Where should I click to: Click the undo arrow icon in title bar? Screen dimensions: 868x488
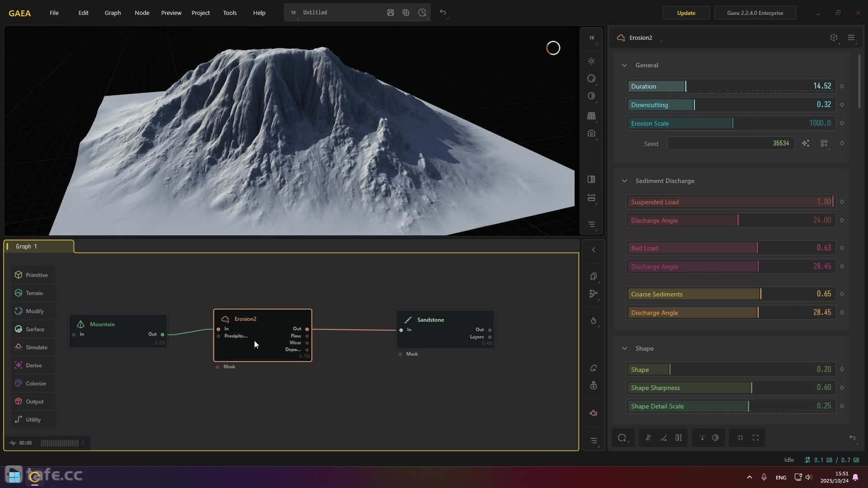tap(443, 13)
